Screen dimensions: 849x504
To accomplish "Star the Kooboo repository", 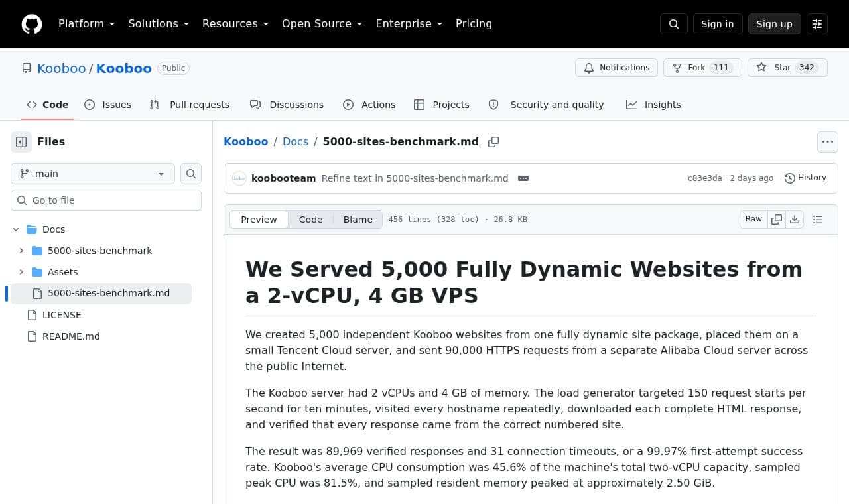I will tap(787, 68).
